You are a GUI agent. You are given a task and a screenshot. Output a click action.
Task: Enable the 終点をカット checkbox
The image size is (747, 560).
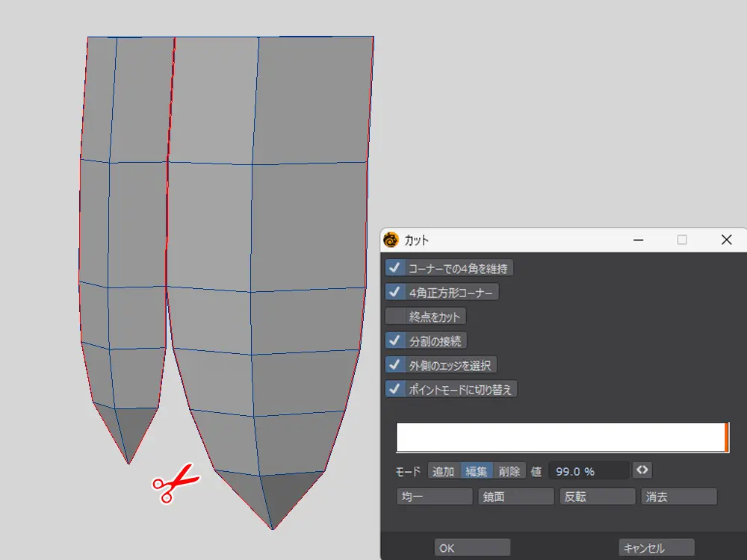pyautogui.click(x=394, y=317)
